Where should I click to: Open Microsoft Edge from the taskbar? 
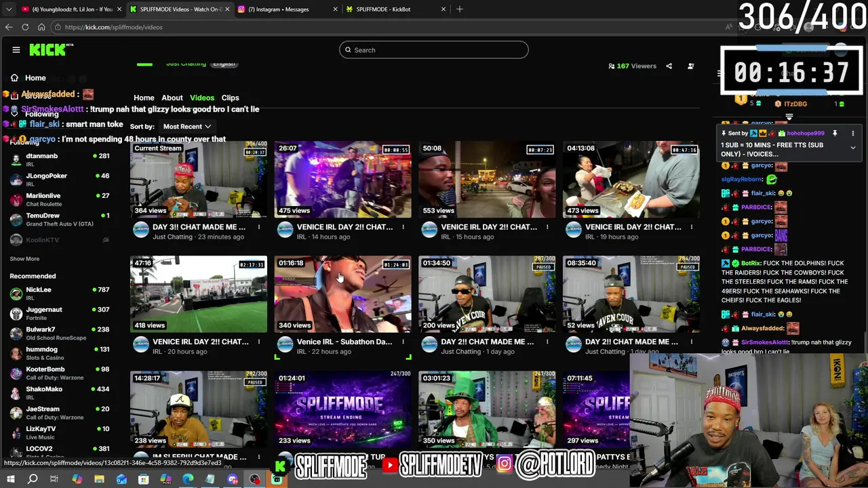click(x=188, y=479)
